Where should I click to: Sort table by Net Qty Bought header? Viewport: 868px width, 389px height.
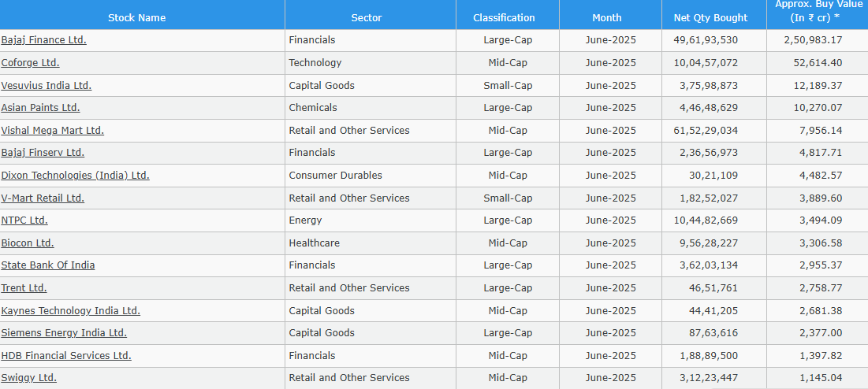click(710, 17)
